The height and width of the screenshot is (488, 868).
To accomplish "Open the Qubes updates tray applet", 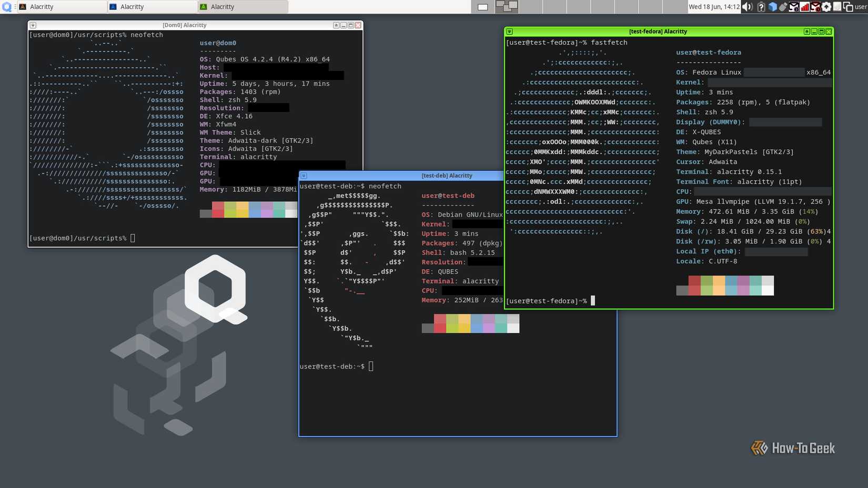I will [x=825, y=7].
